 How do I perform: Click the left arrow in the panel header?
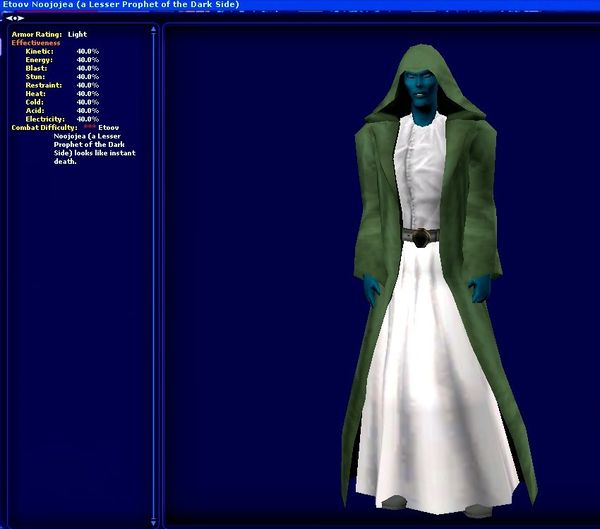coord(9,18)
